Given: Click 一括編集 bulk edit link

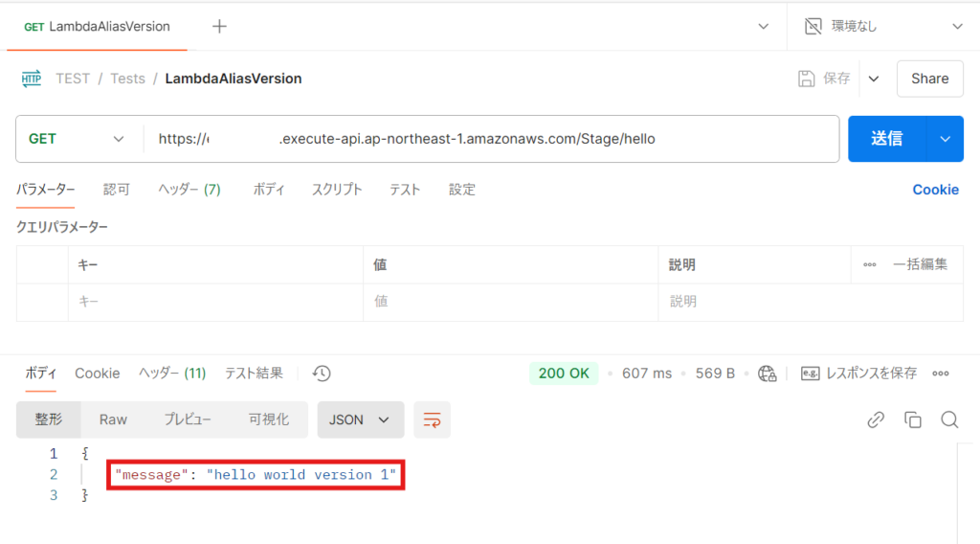Looking at the screenshot, I should [920, 264].
